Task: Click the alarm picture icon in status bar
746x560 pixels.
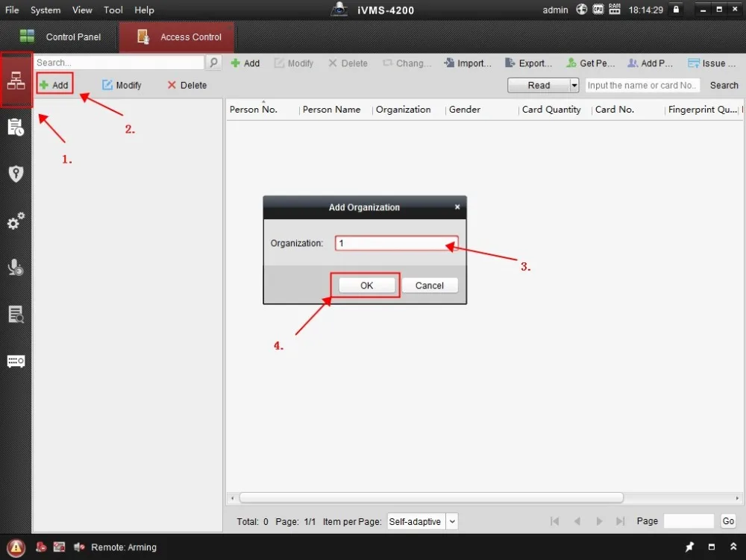Action: pos(60,547)
